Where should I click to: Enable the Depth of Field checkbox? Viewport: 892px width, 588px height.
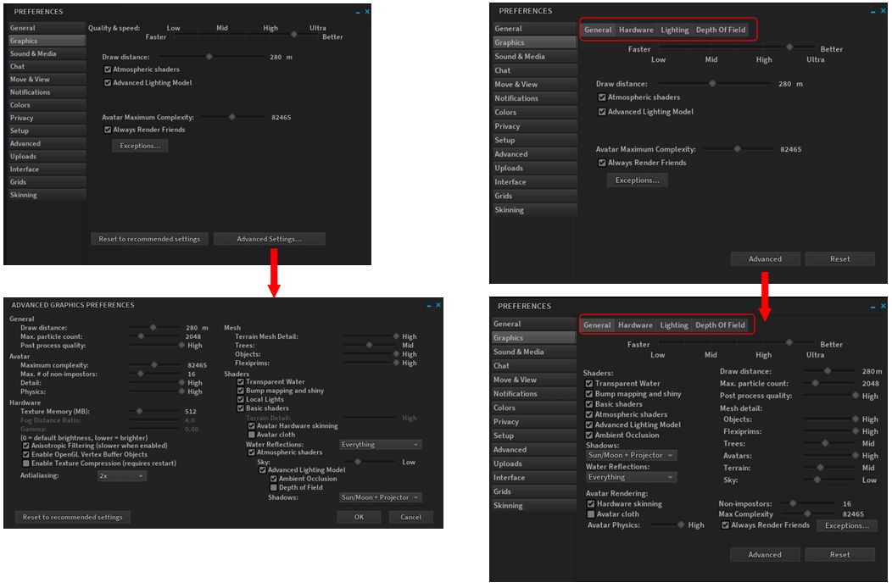click(x=273, y=487)
